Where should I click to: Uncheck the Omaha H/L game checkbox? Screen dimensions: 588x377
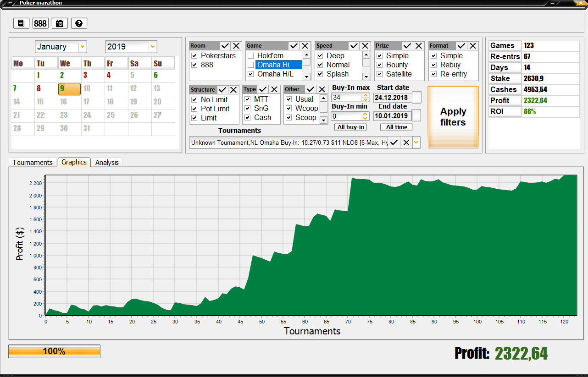click(251, 74)
